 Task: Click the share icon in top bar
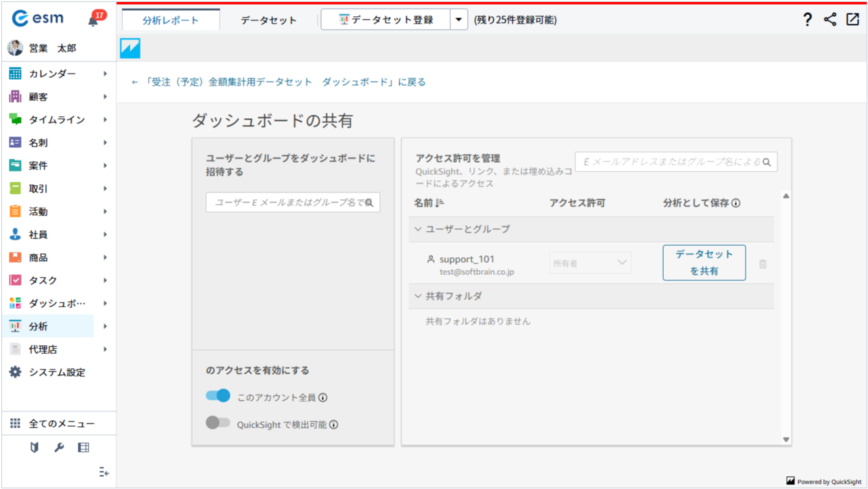point(830,20)
